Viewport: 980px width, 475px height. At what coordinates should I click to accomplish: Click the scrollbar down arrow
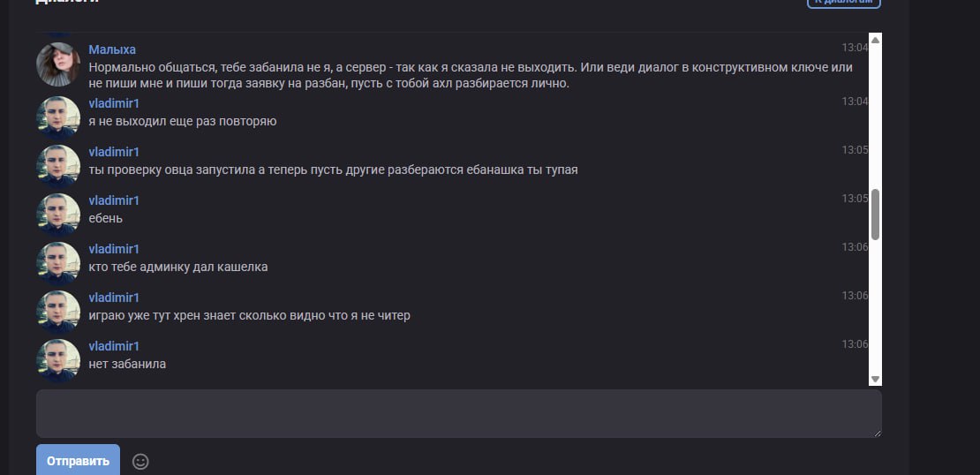coord(875,379)
